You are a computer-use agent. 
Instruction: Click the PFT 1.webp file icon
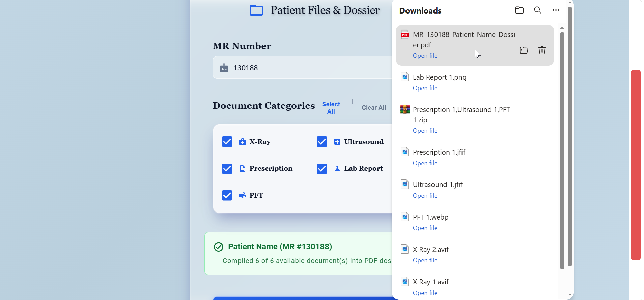click(x=405, y=217)
